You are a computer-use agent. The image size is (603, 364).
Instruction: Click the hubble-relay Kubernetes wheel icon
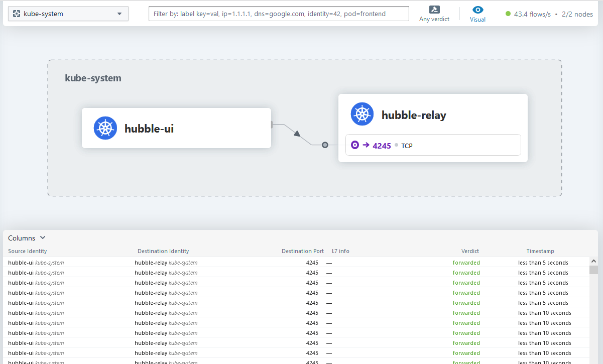pyautogui.click(x=362, y=114)
